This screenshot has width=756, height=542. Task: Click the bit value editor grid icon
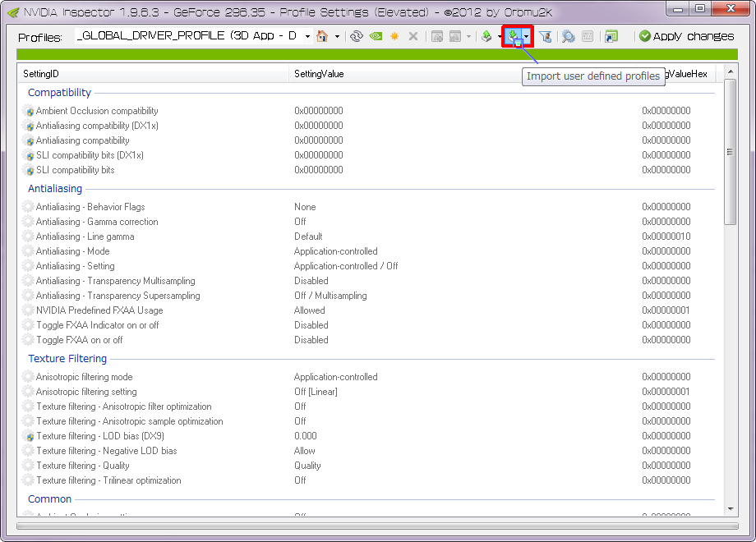click(x=588, y=36)
